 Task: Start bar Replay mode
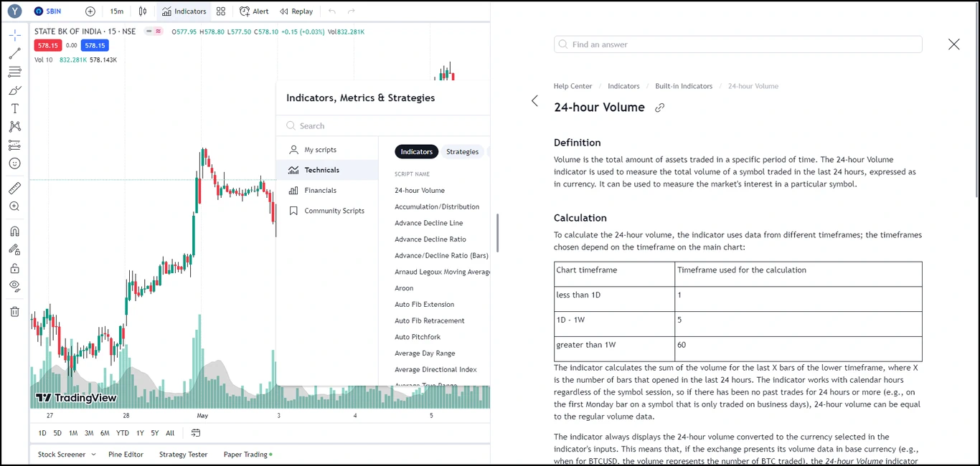click(x=296, y=11)
